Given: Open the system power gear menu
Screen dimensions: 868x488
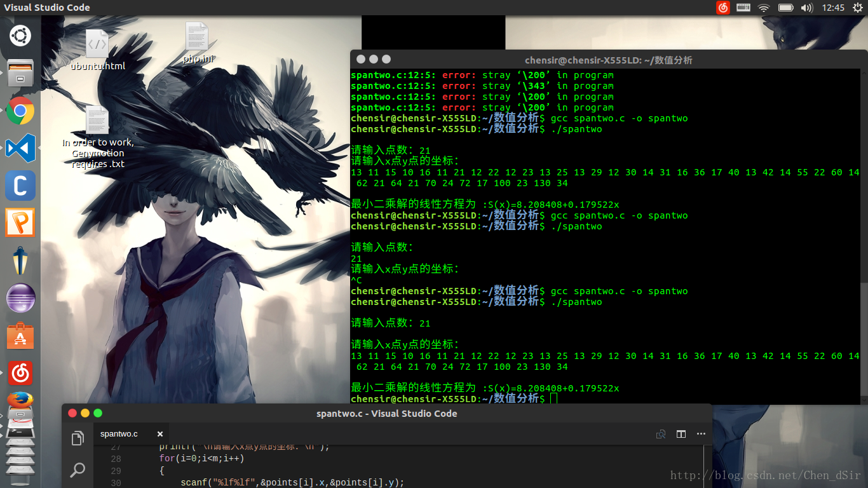Looking at the screenshot, I should point(858,8).
